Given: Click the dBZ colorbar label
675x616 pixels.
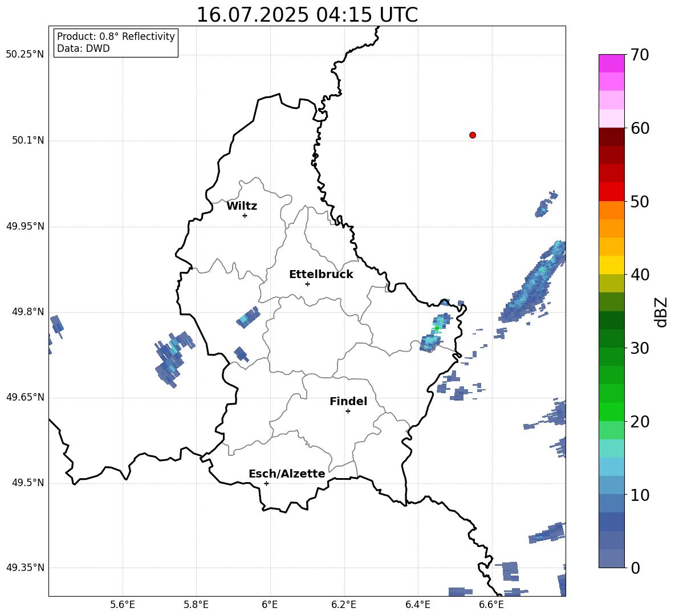Looking at the screenshot, I should [662, 312].
